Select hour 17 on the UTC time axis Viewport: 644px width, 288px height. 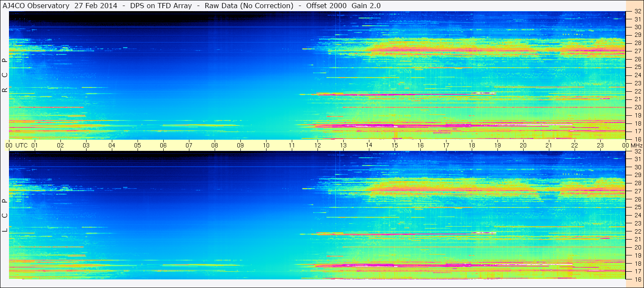[x=446, y=145]
